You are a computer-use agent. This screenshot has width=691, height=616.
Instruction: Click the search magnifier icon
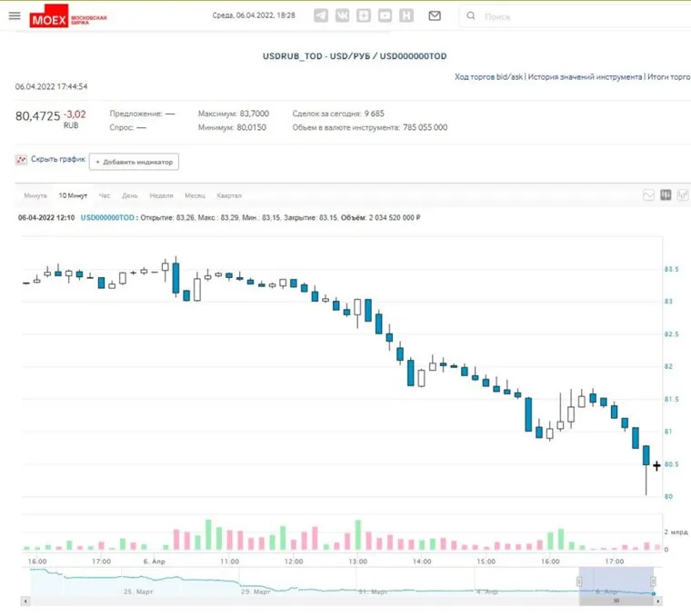471,16
